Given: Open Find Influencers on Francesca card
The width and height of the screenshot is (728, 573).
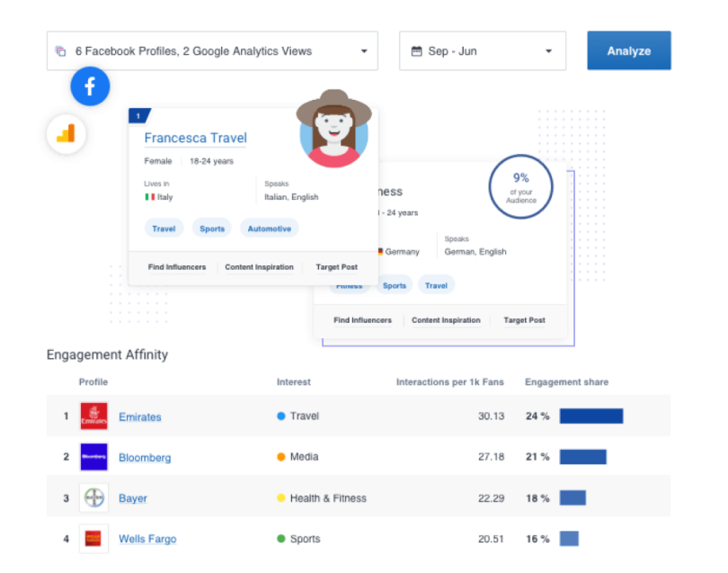Looking at the screenshot, I should [x=177, y=267].
